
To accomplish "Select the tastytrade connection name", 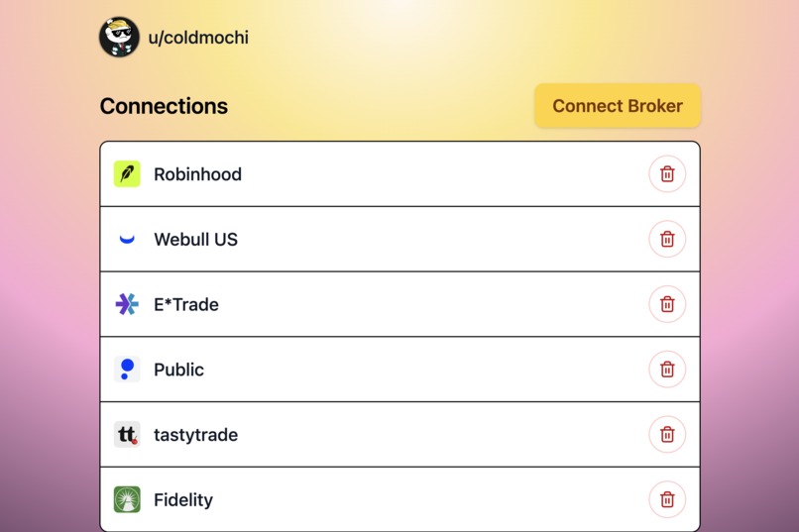I will tap(195, 435).
